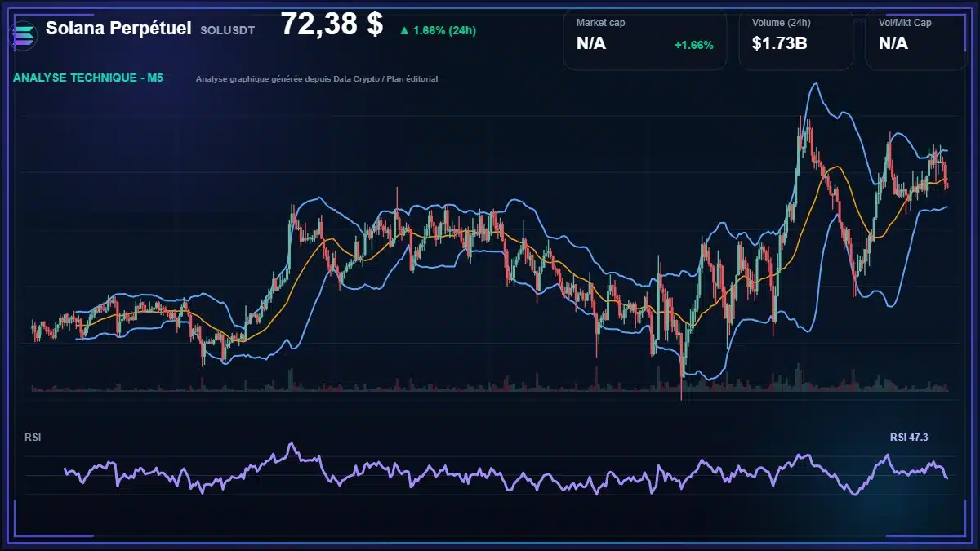
Task: Click the $1.73B volume value
Action: 779,44
